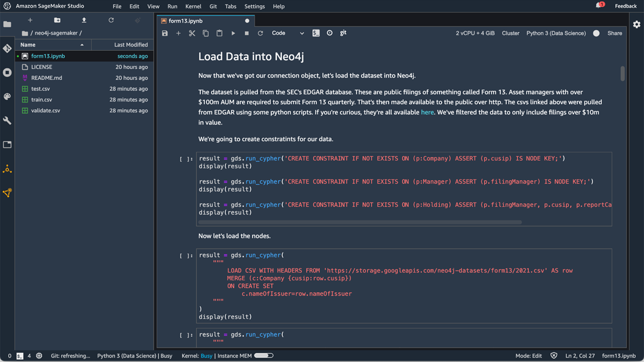The height and width of the screenshot is (362, 644).
Task: Open the SageMaker components sidebar icon
Action: 7,169
